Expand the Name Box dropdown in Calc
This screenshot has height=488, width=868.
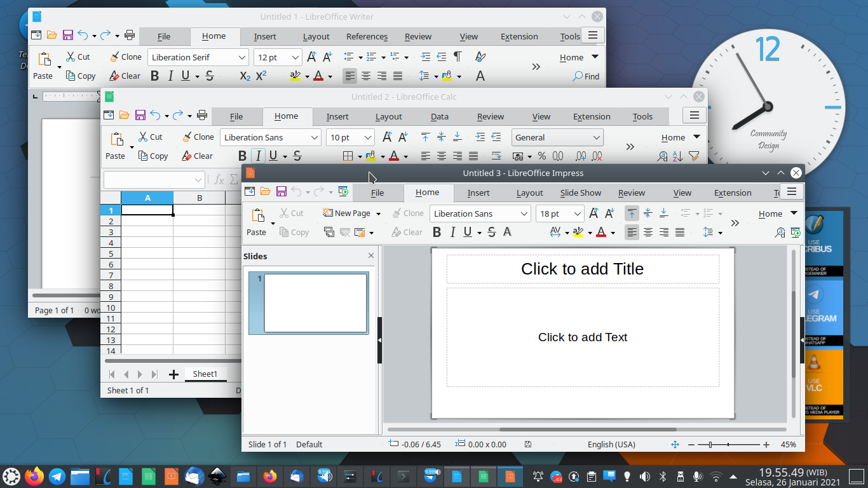pyautogui.click(x=198, y=180)
